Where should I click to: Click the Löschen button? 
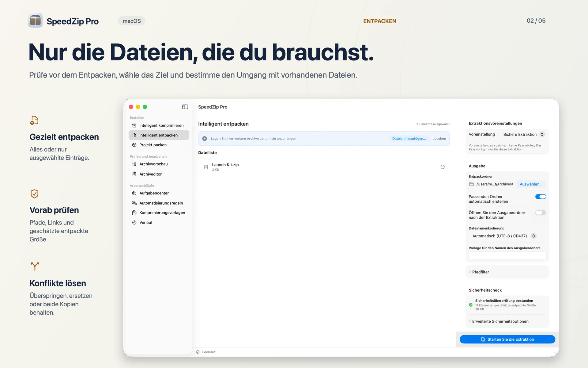click(x=439, y=139)
